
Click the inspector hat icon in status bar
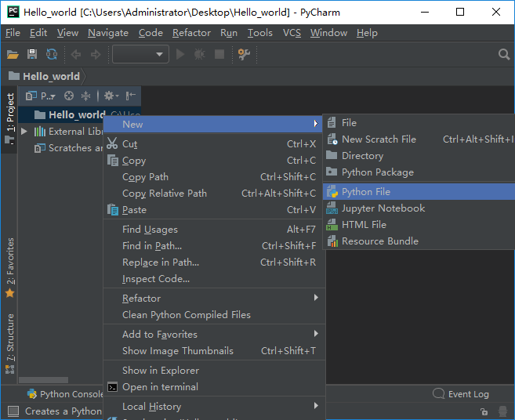point(502,411)
